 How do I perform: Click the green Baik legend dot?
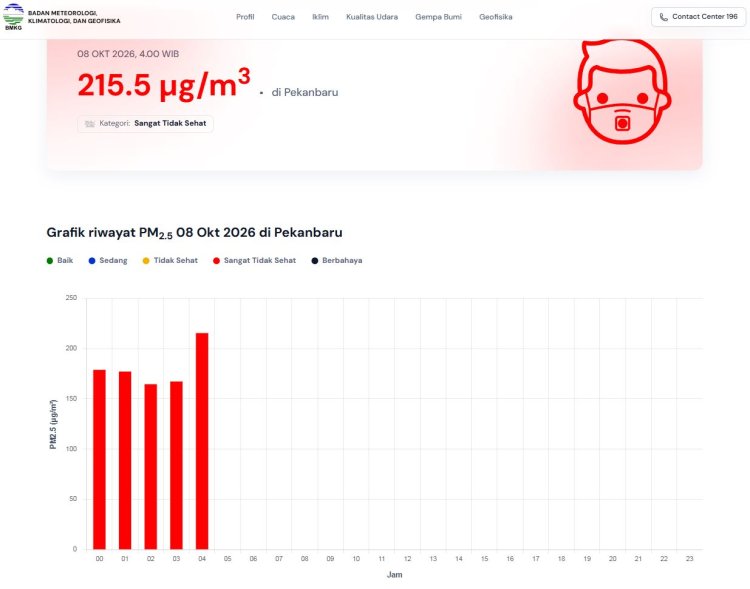pyautogui.click(x=50, y=261)
